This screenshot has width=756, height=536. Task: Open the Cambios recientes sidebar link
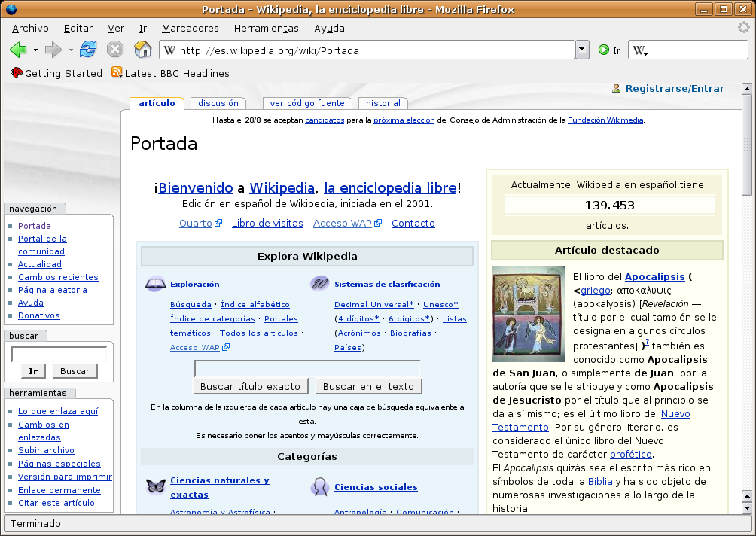click(58, 277)
